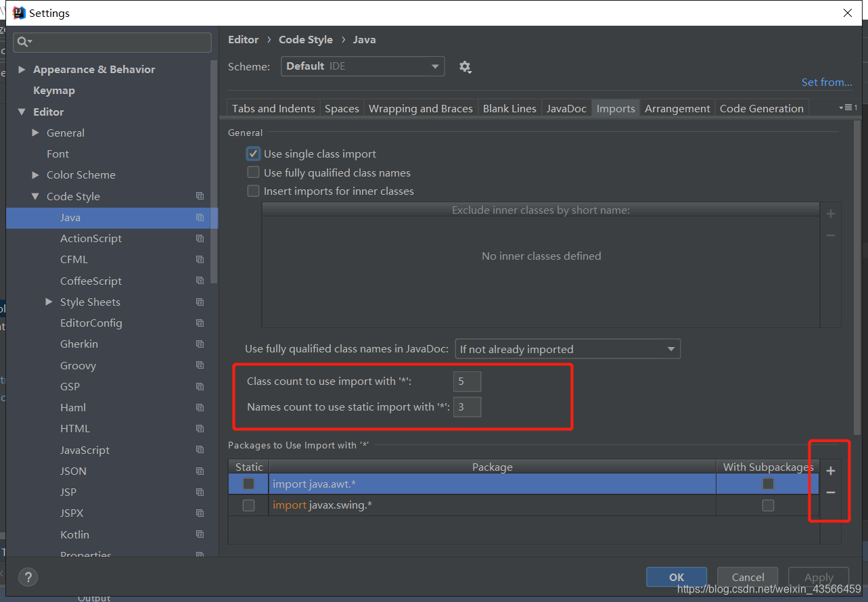Image resolution: width=868 pixels, height=602 pixels.
Task: Click the copy icon beside JavaScript
Action: point(200,450)
